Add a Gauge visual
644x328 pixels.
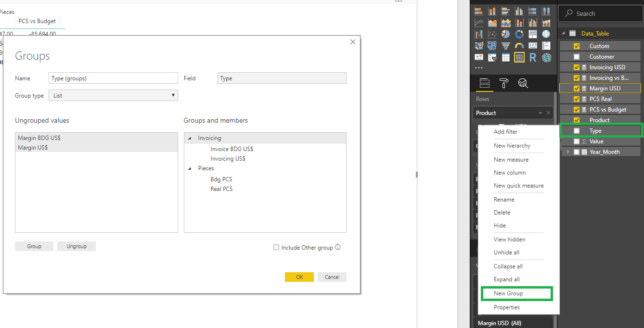coord(519,46)
